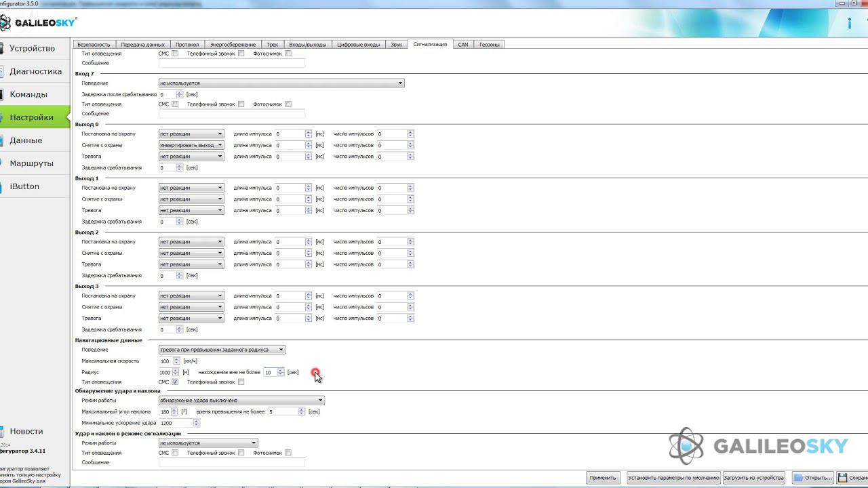Switch to the Геозоны tab
Screen dimensions: 868x488
489,45
